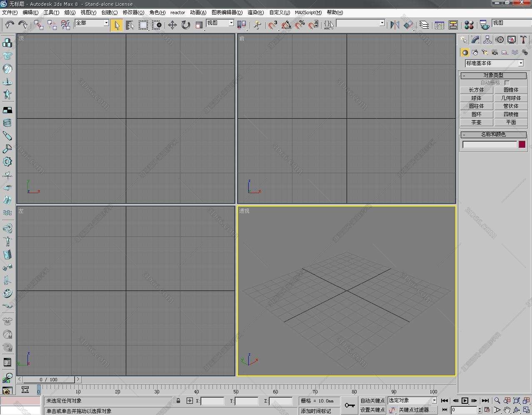This screenshot has width=532, height=415.
Task: Open the Modify command panel
Action: (x=475, y=40)
